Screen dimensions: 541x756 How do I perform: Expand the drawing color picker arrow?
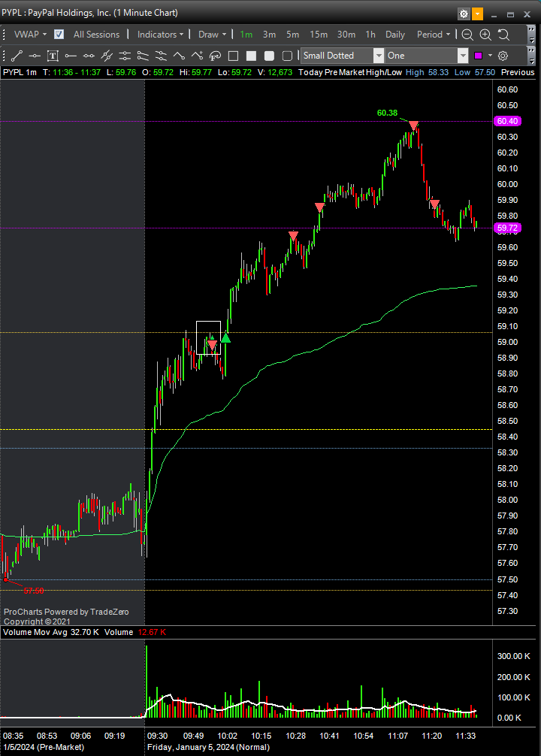click(490, 56)
